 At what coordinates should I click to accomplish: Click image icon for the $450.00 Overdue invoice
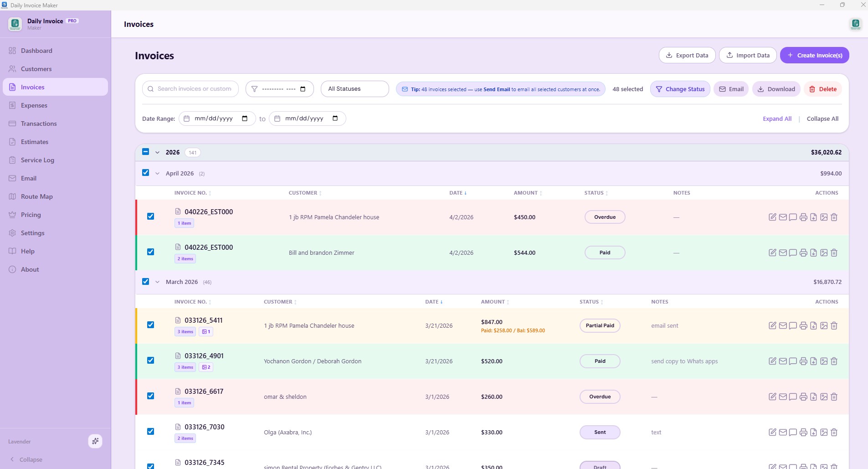[x=824, y=217]
